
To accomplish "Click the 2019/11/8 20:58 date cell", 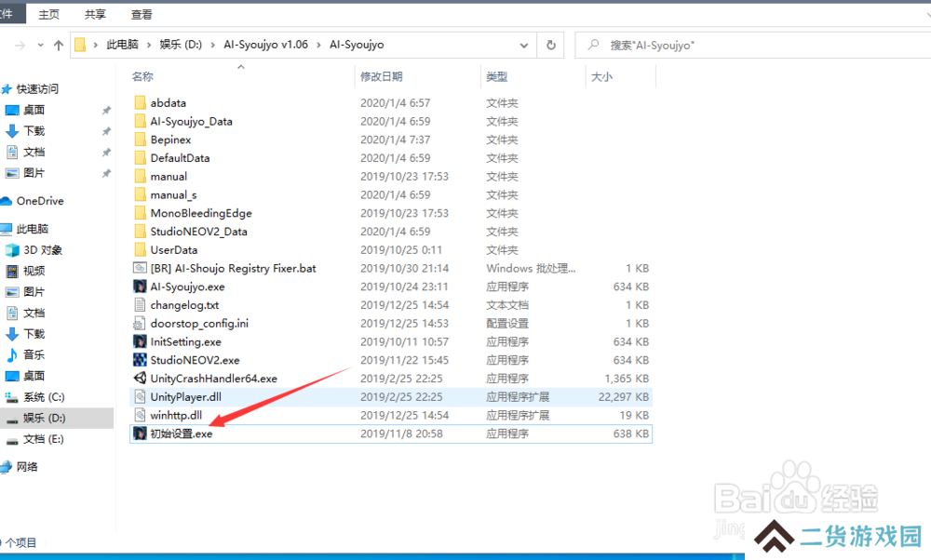I will 401,433.
